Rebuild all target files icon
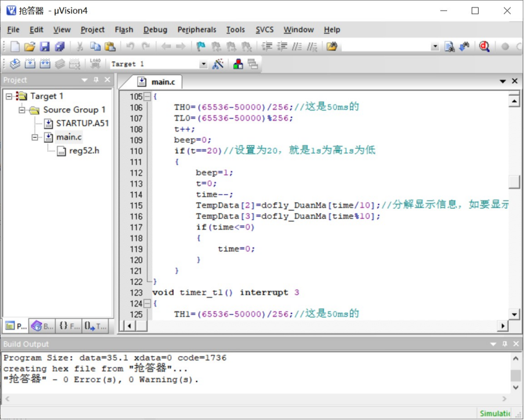This screenshot has width=524, height=420. [45, 64]
